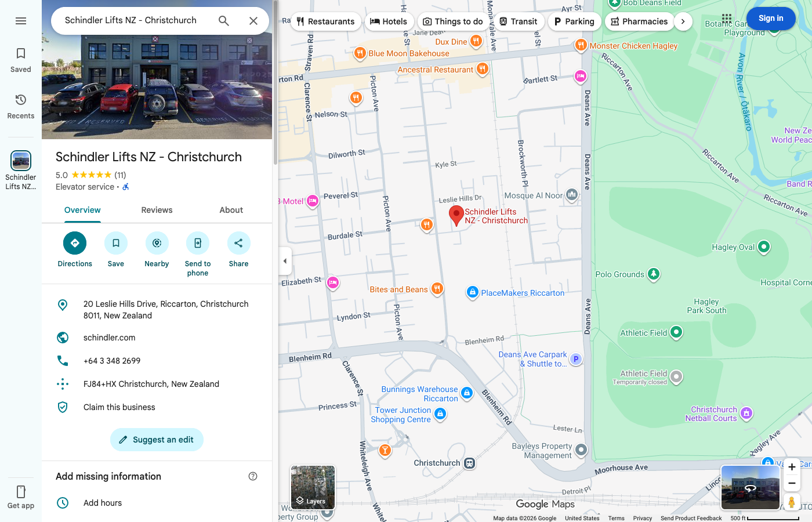Select Tower Junction Shopping Centre marker

coord(440,414)
